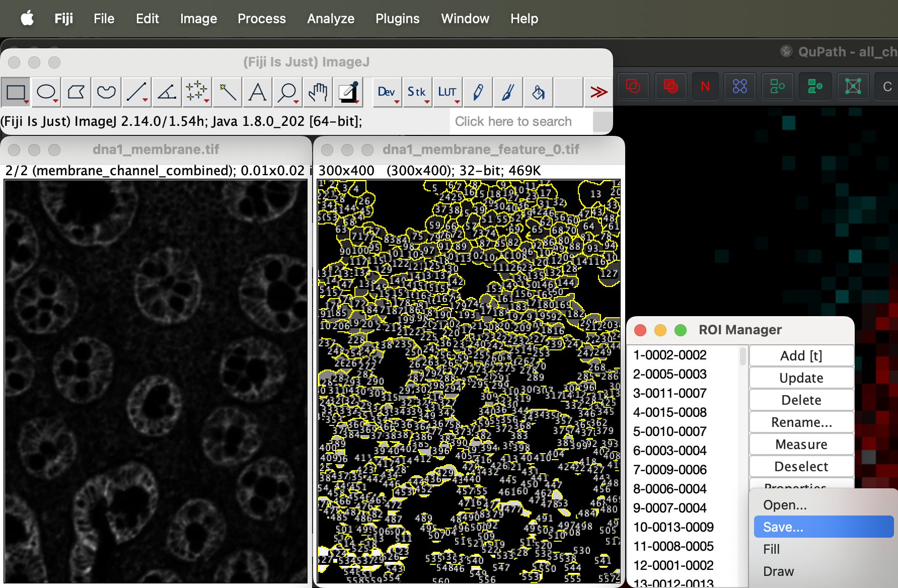
Task: Activate the Magnifying glass tool
Action: click(x=288, y=92)
